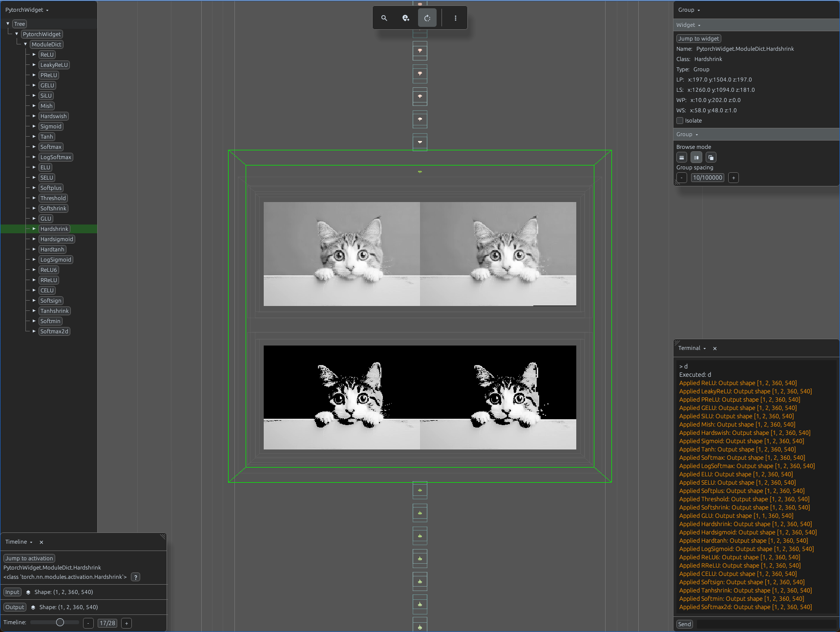Viewport: 840px width, 632px height.
Task: Collapse the PytorchWidget tree node
Action: coord(17,34)
